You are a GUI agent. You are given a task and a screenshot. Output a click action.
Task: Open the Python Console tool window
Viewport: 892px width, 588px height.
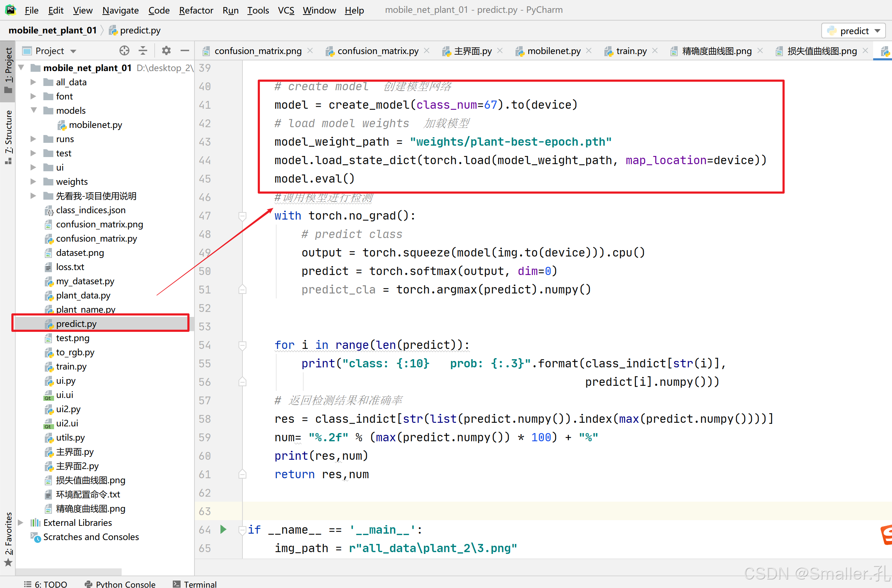(120, 583)
